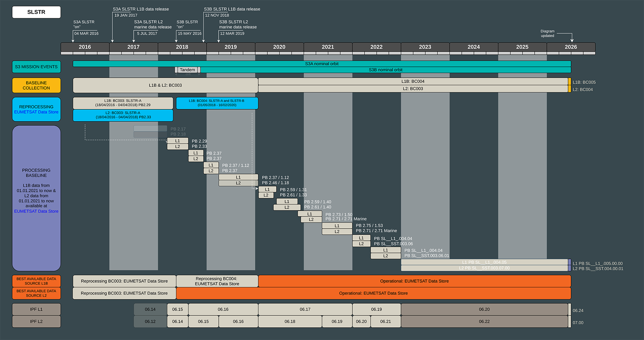Click the blue L1B BC004 SLSTR-A and SLSTR-B reprocessing box
This screenshot has height=340, width=644.
tap(217, 103)
